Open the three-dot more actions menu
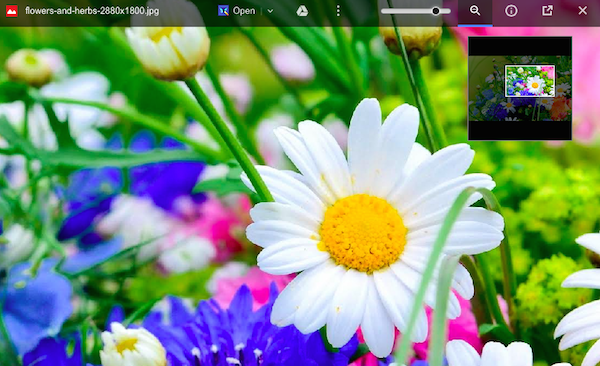This screenshot has height=366, width=600. click(338, 11)
